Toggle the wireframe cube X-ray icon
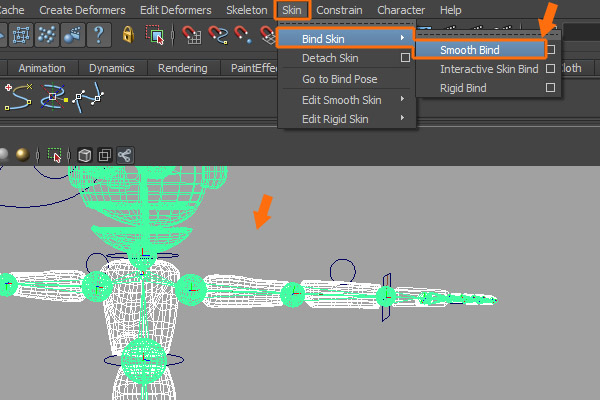Viewport: 600px width, 400px height. tap(85, 155)
